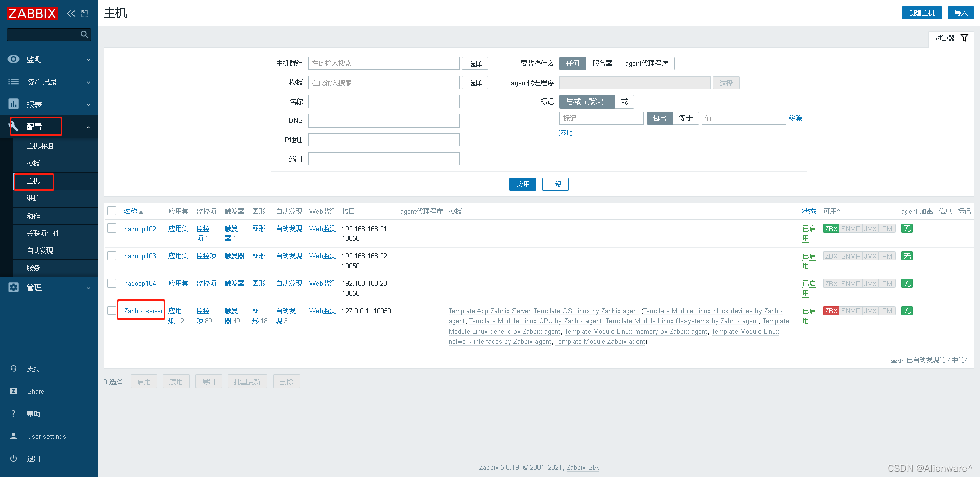Toggle the select-all hosts checkbox
Screen dimensions: 980x477
[x=112, y=211]
